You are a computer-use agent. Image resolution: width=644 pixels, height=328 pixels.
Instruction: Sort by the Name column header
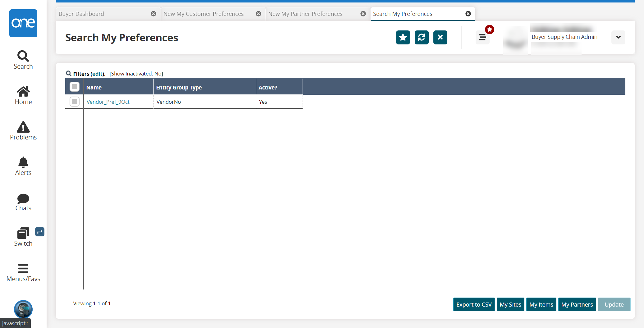119,87
